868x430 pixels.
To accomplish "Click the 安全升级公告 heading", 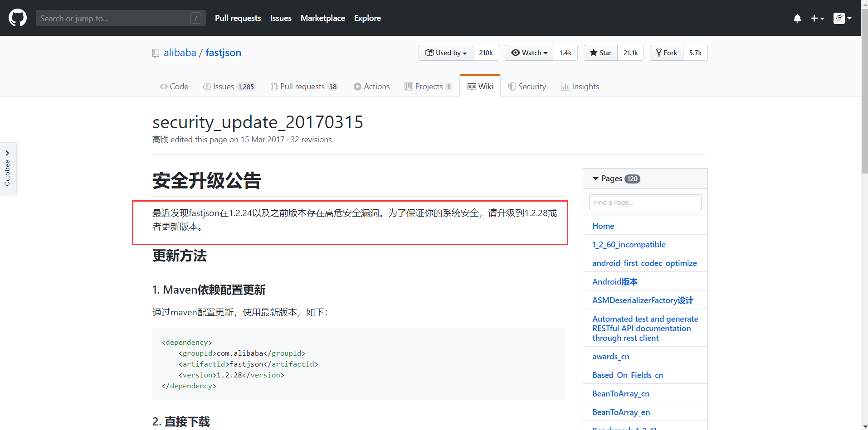I will (x=207, y=181).
